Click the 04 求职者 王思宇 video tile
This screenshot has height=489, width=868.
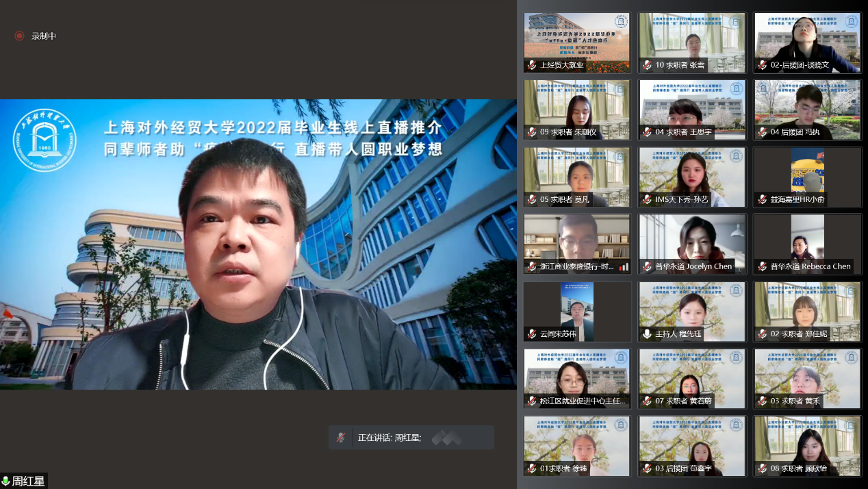click(x=692, y=109)
